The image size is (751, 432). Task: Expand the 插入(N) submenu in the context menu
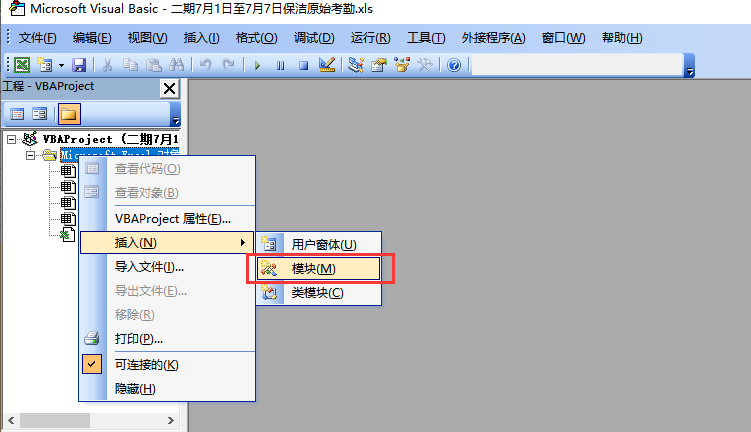[x=167, y=243]
